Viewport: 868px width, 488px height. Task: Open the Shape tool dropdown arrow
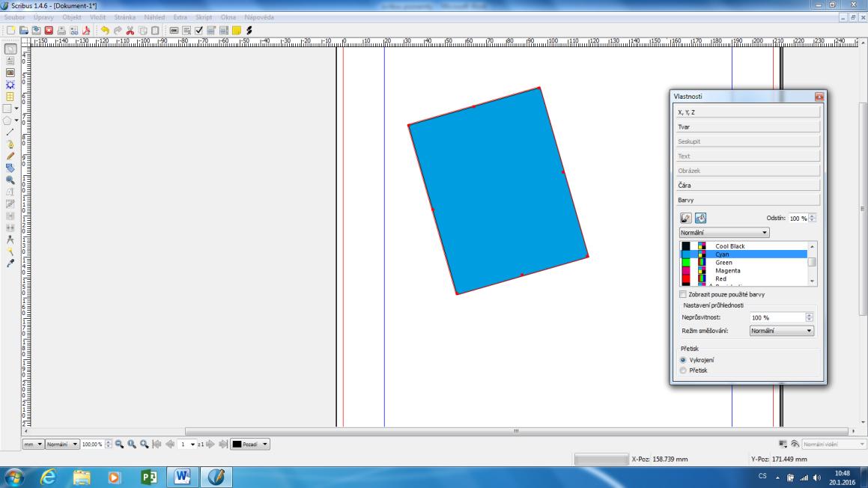16,109
